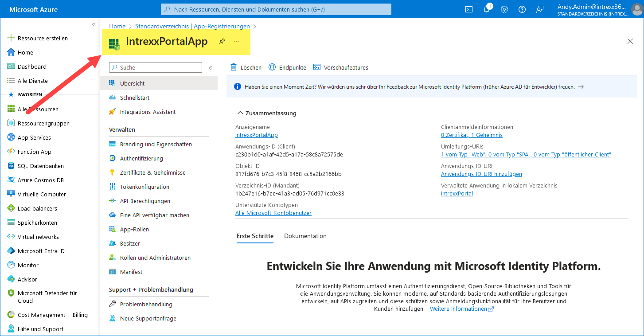644x336 pixels.
Task: Open the portal settings gear
Action: pyautogui.click(x=504, y=9)
